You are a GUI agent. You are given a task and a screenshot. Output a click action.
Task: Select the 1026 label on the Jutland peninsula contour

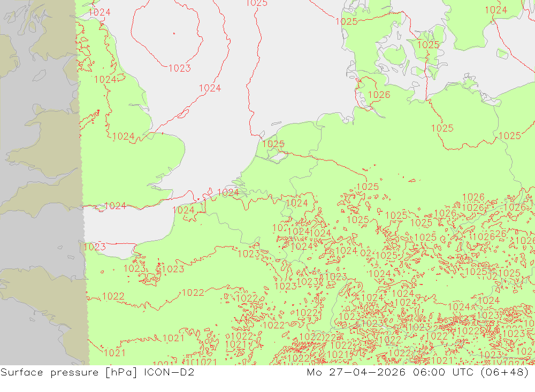point(379,95)
